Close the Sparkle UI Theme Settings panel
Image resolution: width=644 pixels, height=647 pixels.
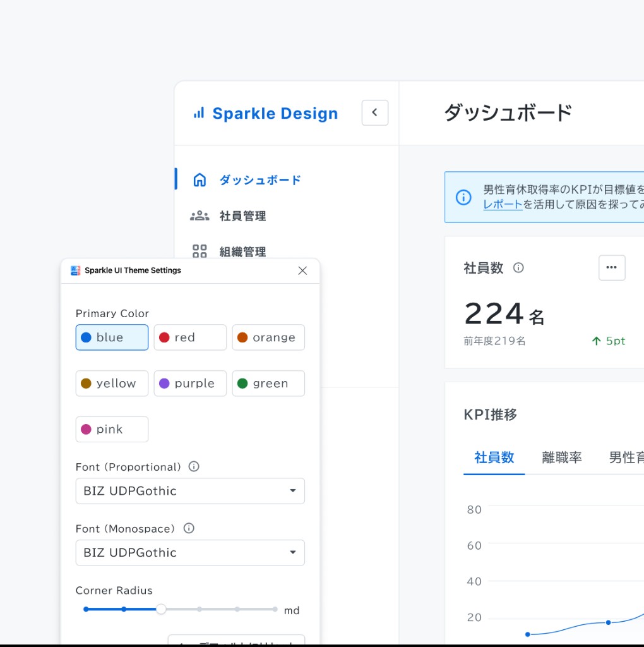click(x=302, y=270)
